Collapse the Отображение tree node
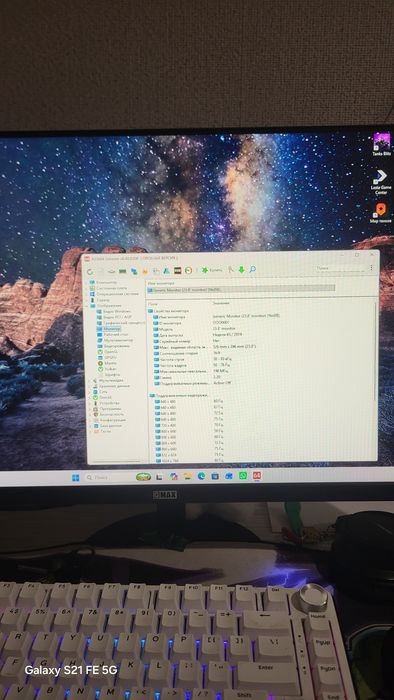This screenshot has width=394, height=700. (x=86, y=306)
